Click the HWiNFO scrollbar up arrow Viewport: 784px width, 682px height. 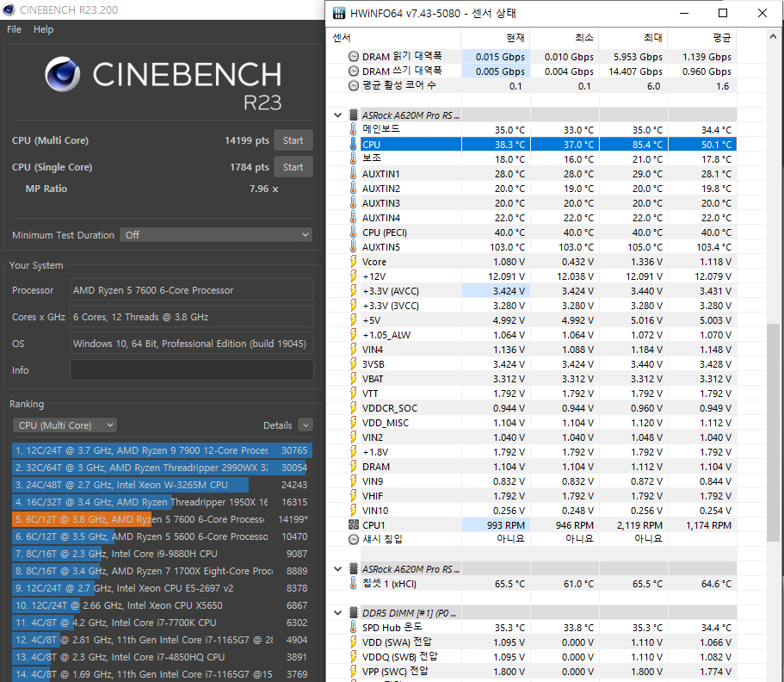click(773, 36)
